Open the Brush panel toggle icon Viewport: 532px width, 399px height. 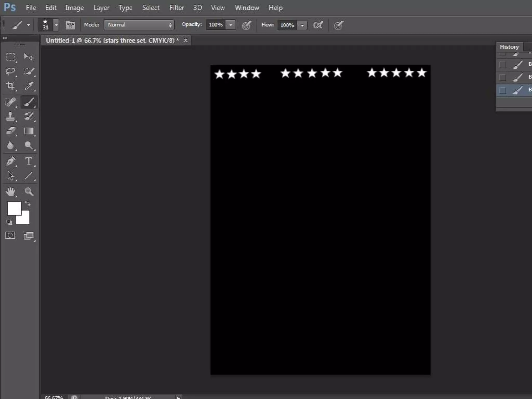point(70,25)
